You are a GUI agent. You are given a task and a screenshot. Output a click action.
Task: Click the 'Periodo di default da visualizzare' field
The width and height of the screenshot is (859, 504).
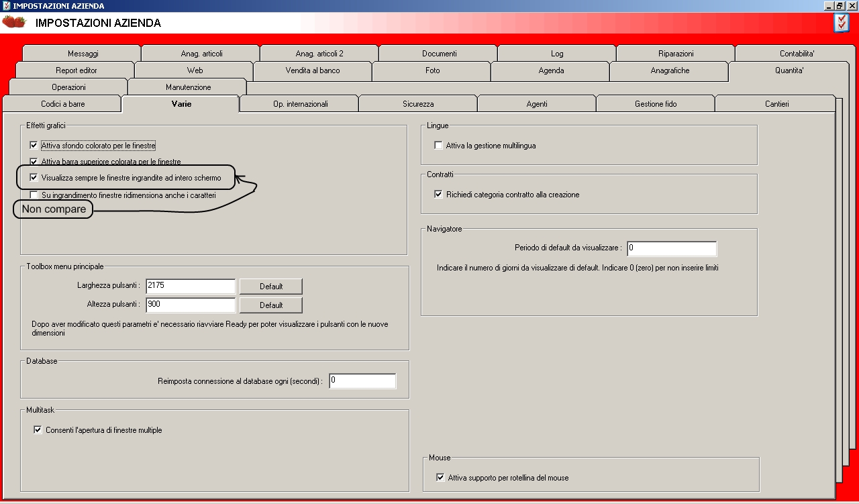(x=672, y=248)
